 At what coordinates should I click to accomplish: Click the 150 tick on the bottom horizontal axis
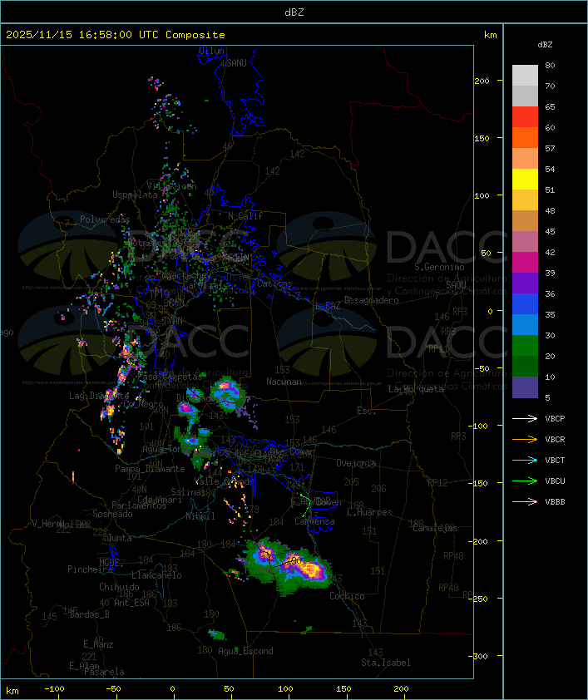click(x=343, y=689)
